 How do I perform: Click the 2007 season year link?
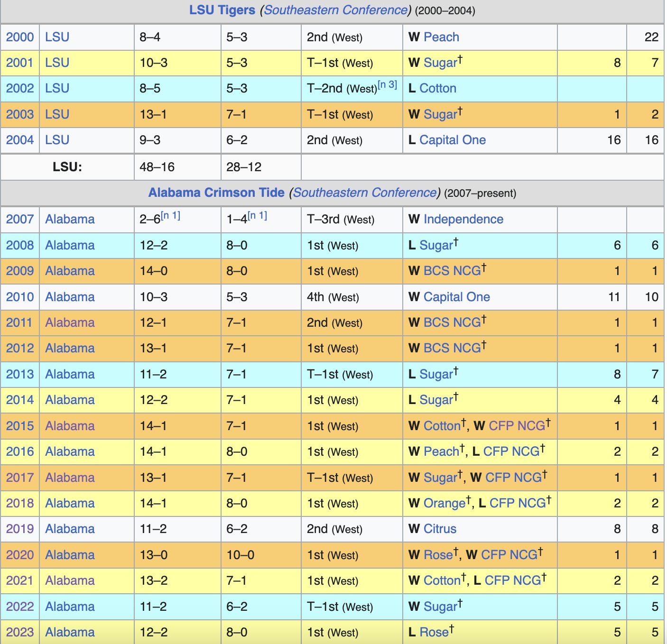(20, 219)
